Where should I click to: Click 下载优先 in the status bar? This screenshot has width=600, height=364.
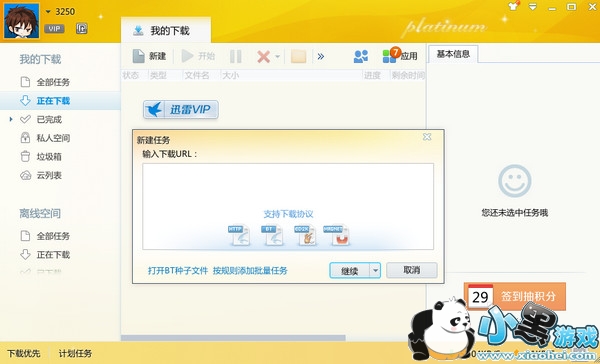pyautogui.click(x=24, y=353)
